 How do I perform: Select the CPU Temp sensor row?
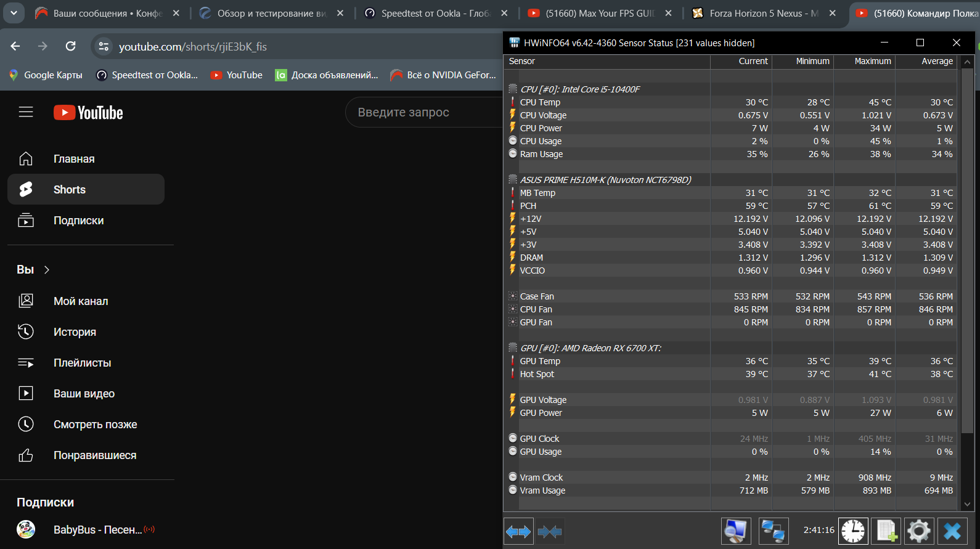coord(730,102)
